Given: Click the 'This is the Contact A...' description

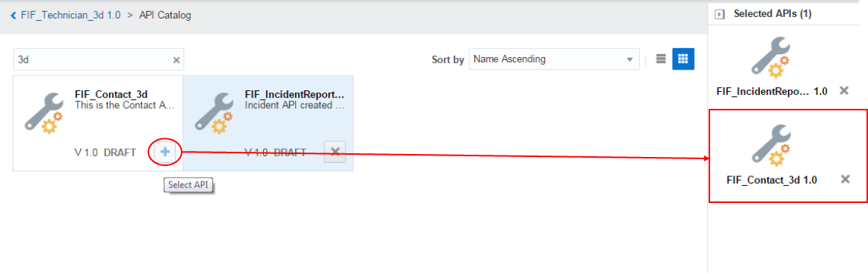Looking at the screenshot, I should coord(125,104).
